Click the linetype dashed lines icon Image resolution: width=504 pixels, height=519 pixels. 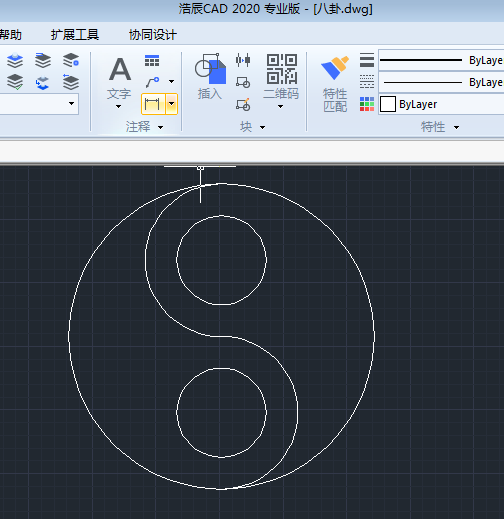pos(367,82)
